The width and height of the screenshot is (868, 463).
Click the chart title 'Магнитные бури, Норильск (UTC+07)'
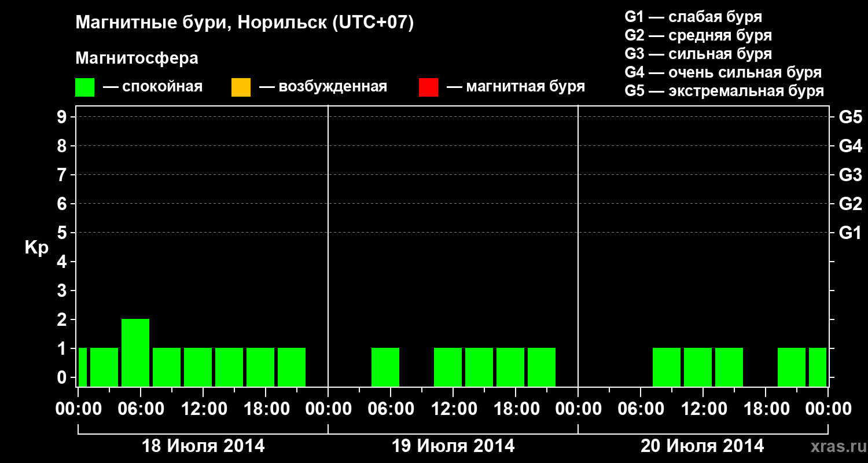(x=245, y=24)
